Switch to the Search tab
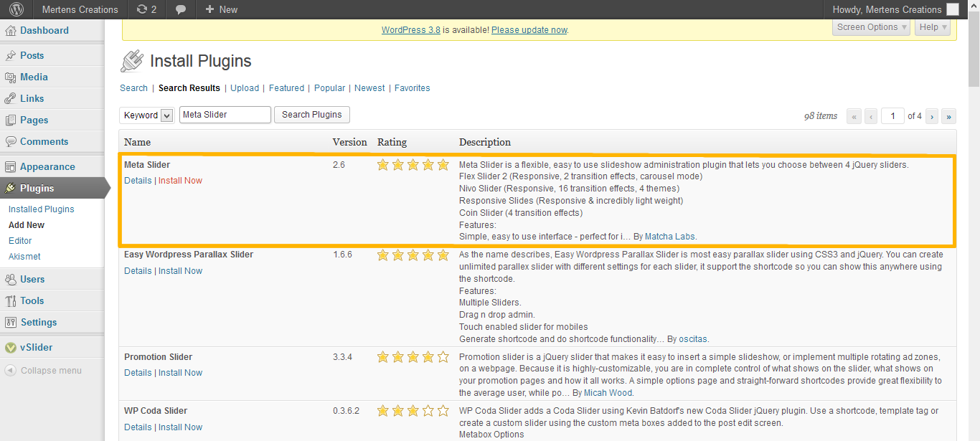The image size is (980, 441). pos(133,88)
